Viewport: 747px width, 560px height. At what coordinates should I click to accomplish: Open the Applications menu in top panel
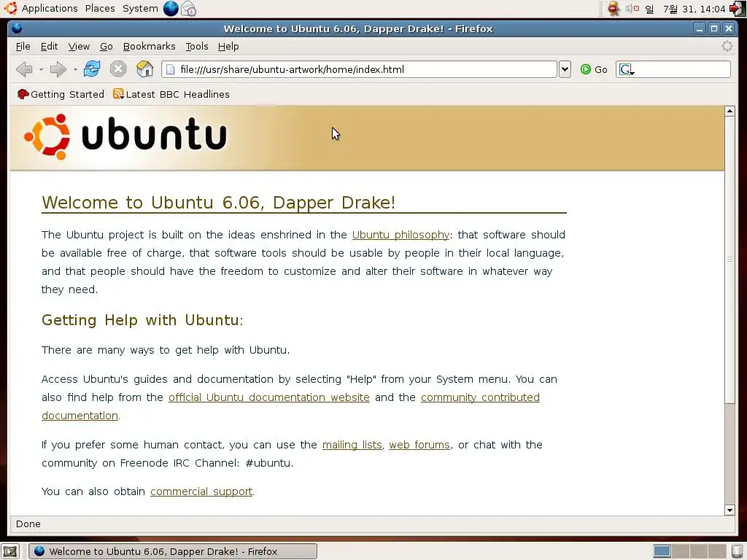pyautogui.click(x=50, y=9)
